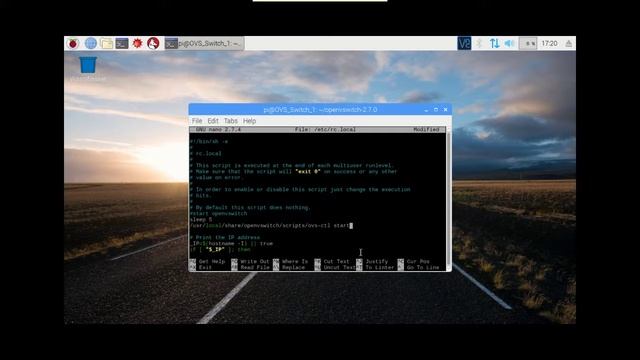
Task: Click the nano Exit shortcut
Action: point(201,267)
